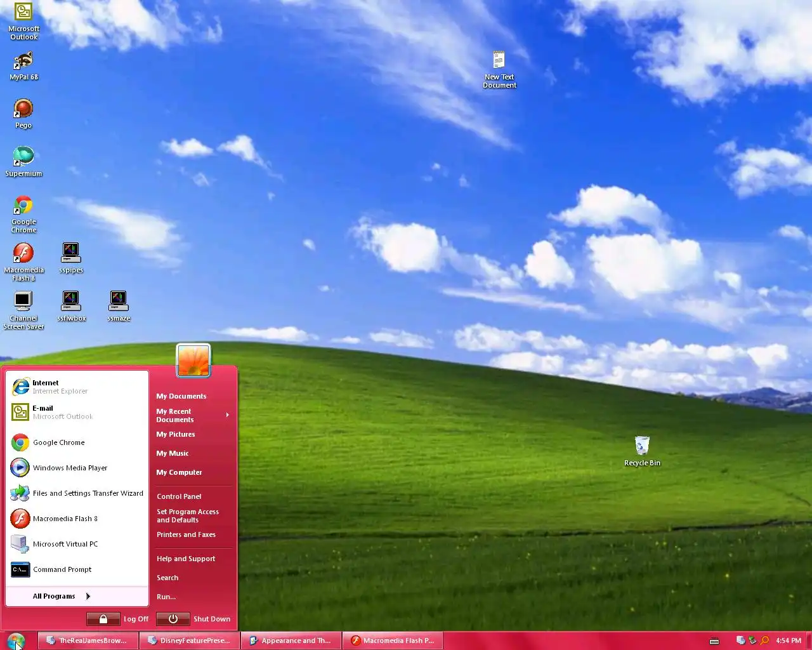The height and width of the screenshot is (650, 812).
Task: Switch to Macromedia Flash P... taskbar window
Action: click(393, 640)
